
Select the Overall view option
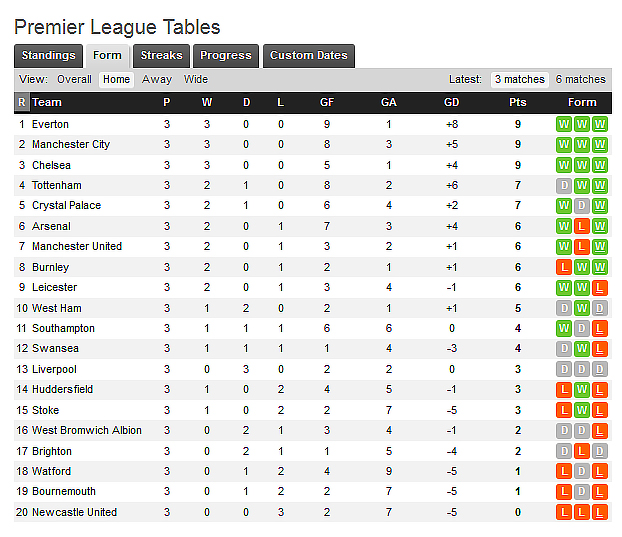74,79
